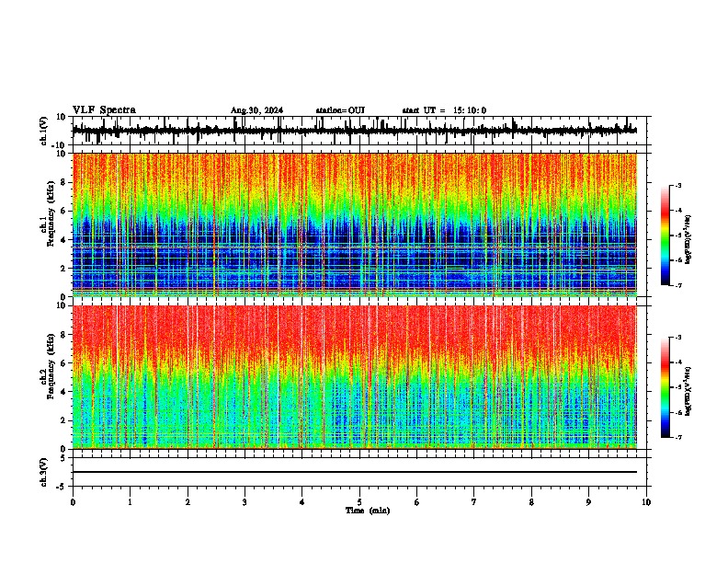Click the ch.1 colorbar log(PSD) unit label
The height and width of the screenshot is (563, 728).
(x=688, y=240)
